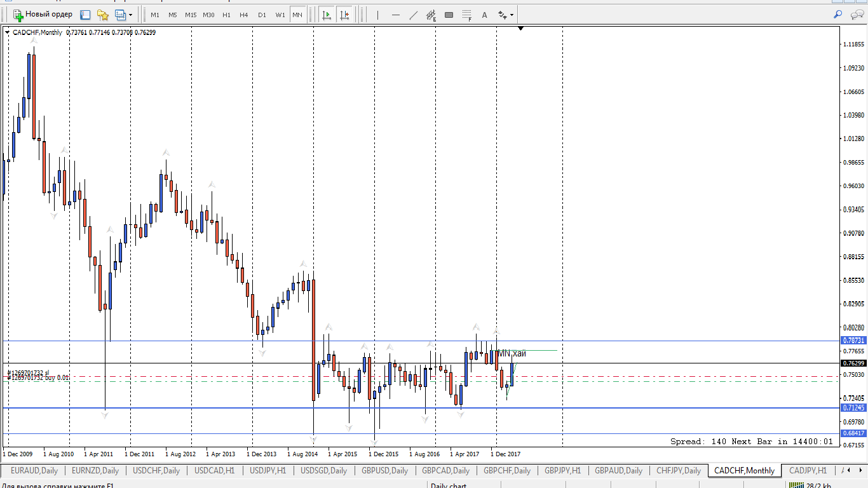The height and width of the screenshot is (488, 868).
Task: Click the 0.78731 price level label
Action: 853,341
